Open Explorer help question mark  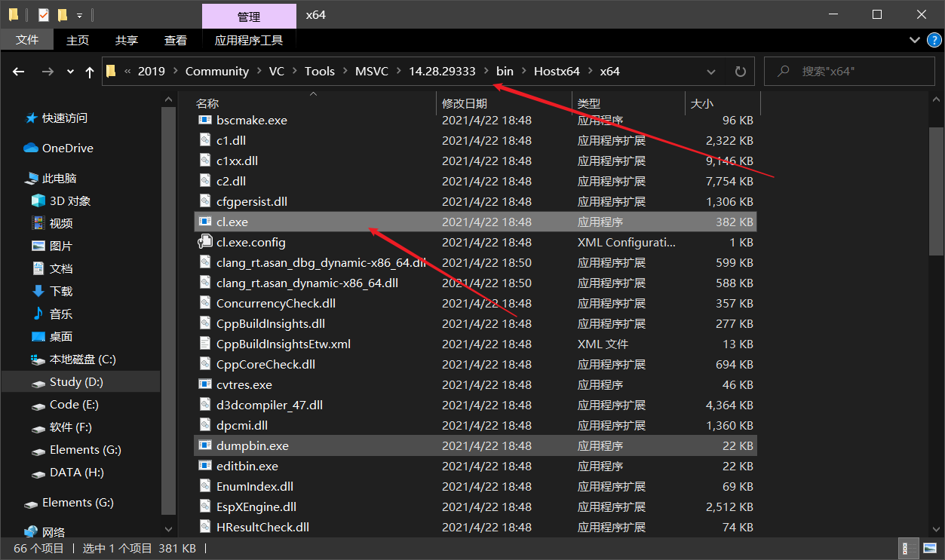tap(933, 41)
